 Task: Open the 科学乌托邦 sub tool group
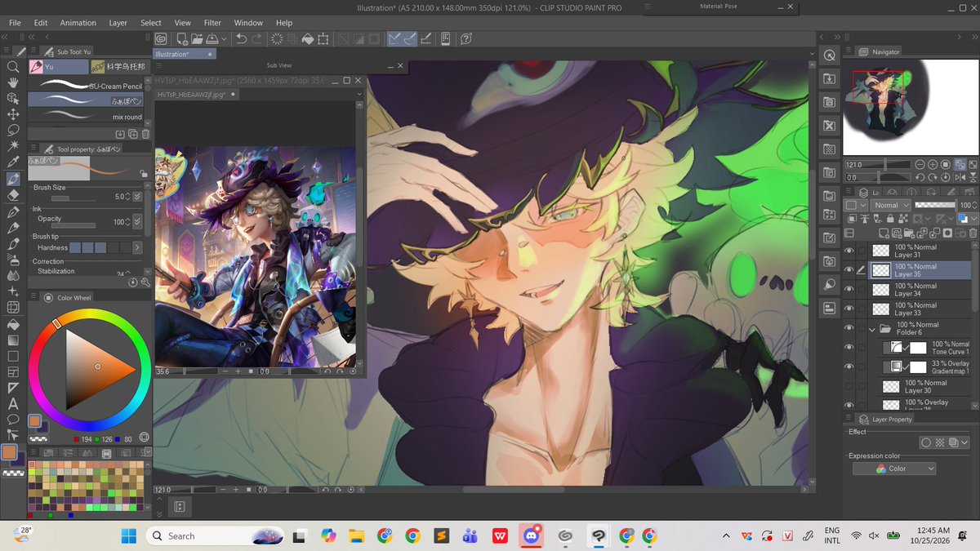click(x=119, y=67)
